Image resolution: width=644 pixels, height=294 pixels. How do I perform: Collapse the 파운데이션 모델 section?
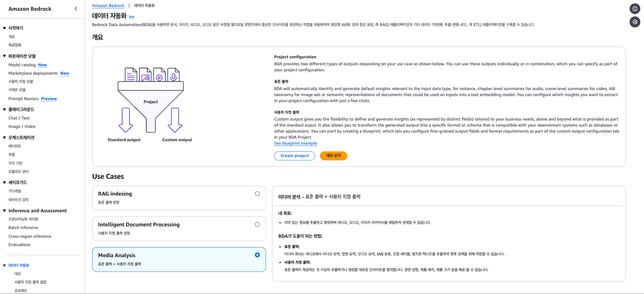pos(4,56)
